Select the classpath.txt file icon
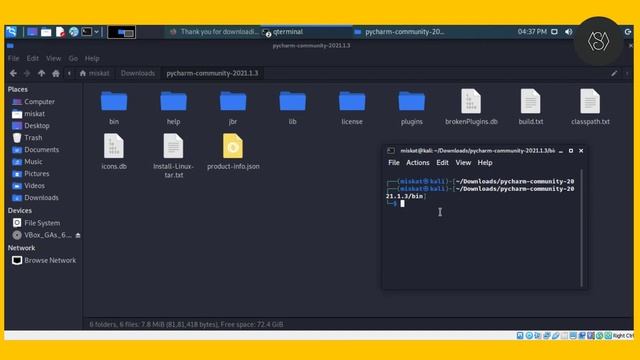This screenshot has width=640, height=360. 590,101
